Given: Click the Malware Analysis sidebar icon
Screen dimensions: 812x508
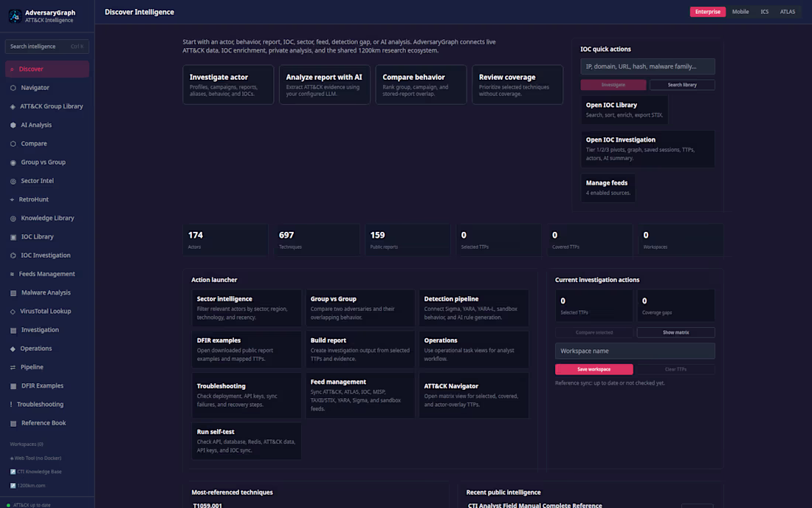Looking at the screenshot, I should click(13, 292).
